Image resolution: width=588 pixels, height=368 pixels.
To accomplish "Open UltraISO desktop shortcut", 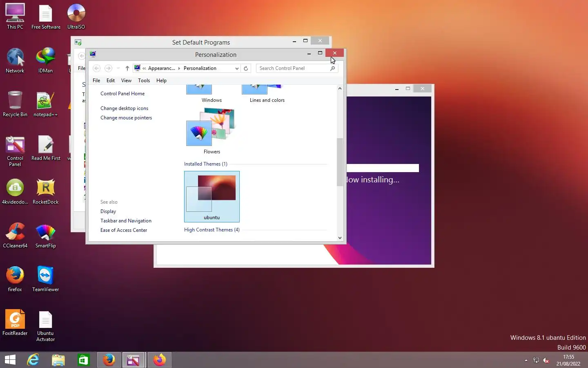I will click(76, 16).
